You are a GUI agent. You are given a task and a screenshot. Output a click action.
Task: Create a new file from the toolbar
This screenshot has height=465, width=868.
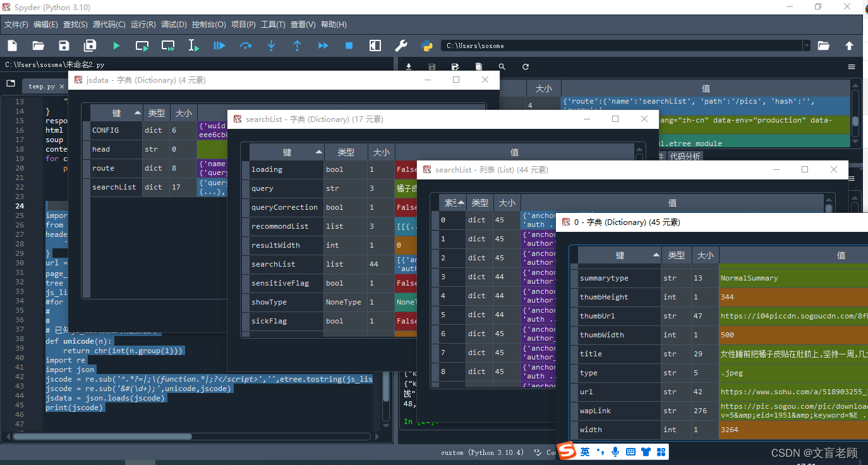click(12, 45)
